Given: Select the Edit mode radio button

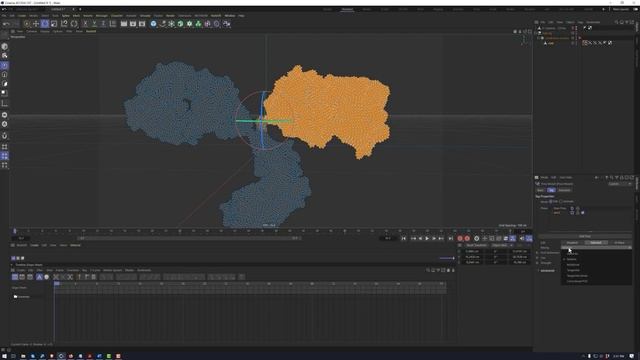Looking at the screenshot, I should tap(551, 202).
